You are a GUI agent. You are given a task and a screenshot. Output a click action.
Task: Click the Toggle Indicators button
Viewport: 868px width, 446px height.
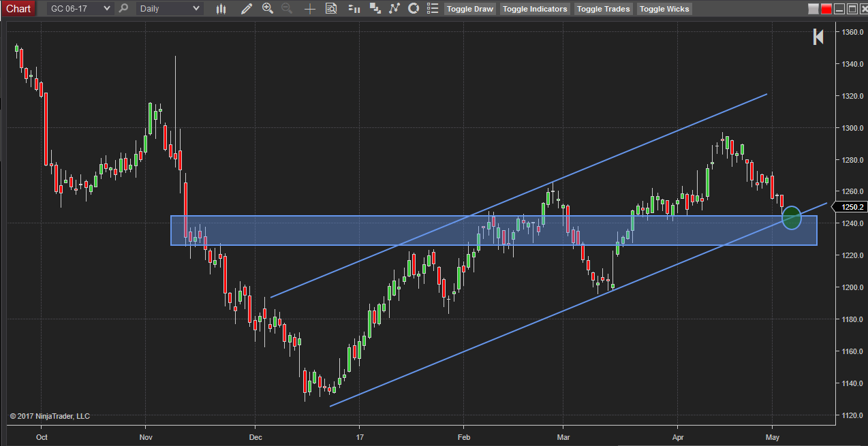pyautogui.click(x=535, y=9)
